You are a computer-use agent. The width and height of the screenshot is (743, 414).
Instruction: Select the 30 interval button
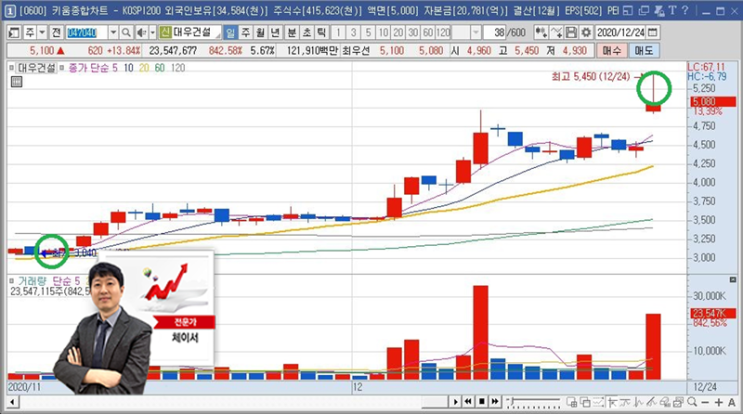point(413,32)
